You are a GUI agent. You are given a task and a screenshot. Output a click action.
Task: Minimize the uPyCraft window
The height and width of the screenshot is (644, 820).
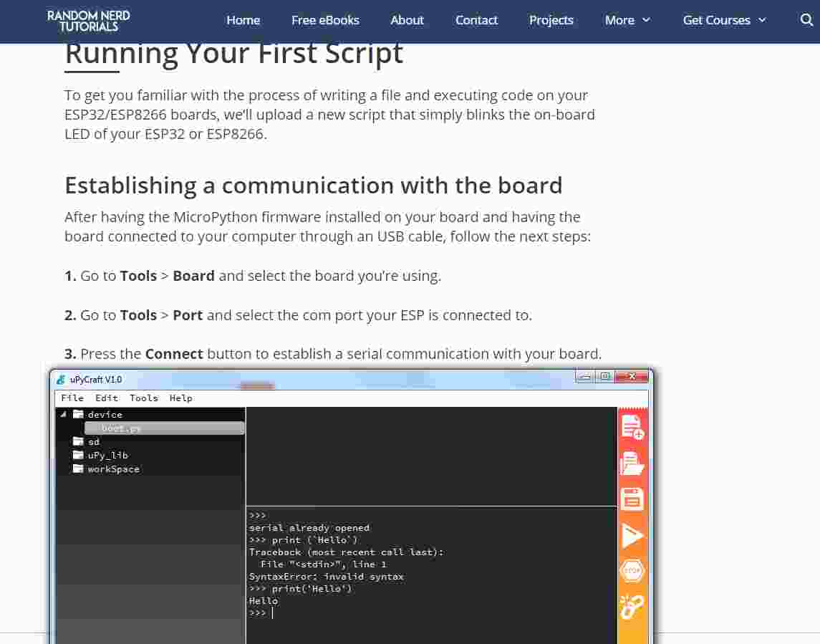[x=585, y=376]
